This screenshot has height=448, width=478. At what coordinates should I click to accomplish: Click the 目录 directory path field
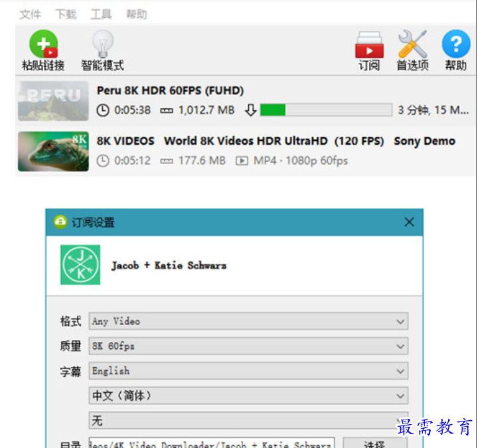(x=212, y=443)
